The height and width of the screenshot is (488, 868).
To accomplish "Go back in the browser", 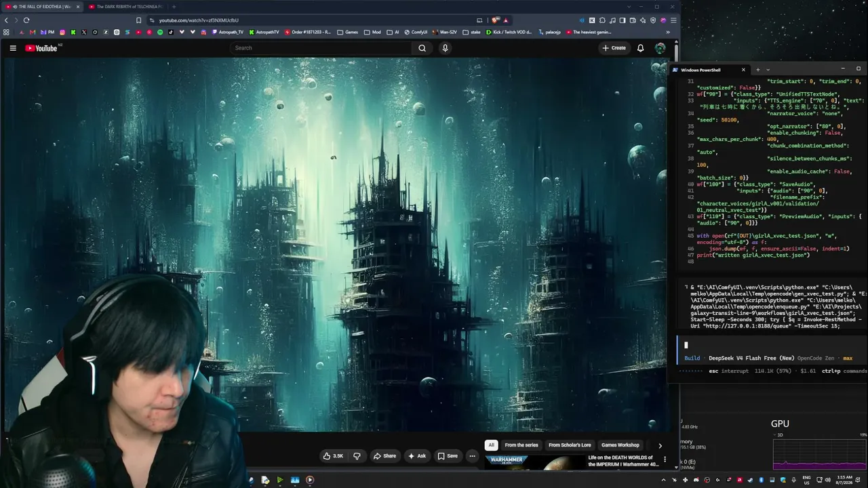I will (6, 20).
